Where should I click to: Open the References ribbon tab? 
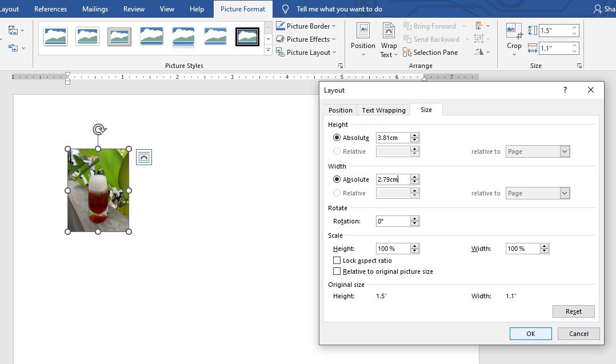(50, 9)
